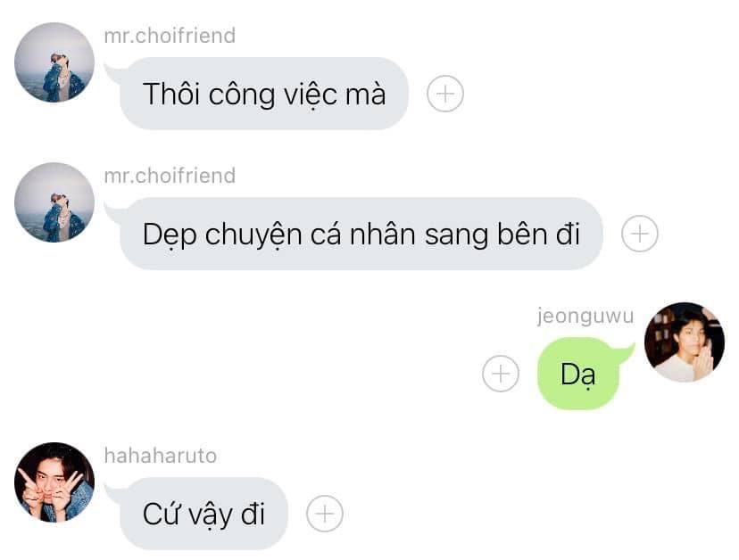Click first mr.choifriend username label
The width and height of the screenshot is (739, 560).
click(170, 36)
